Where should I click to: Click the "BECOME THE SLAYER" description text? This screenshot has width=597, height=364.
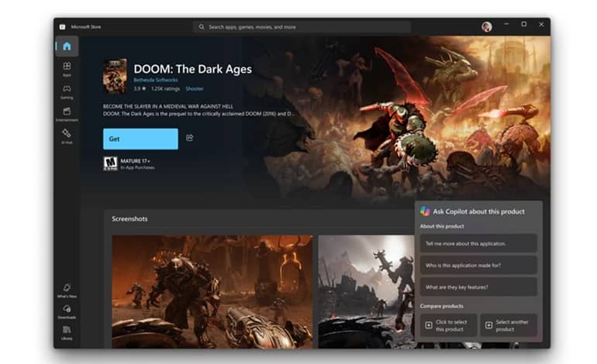click(x=168, y=107)
